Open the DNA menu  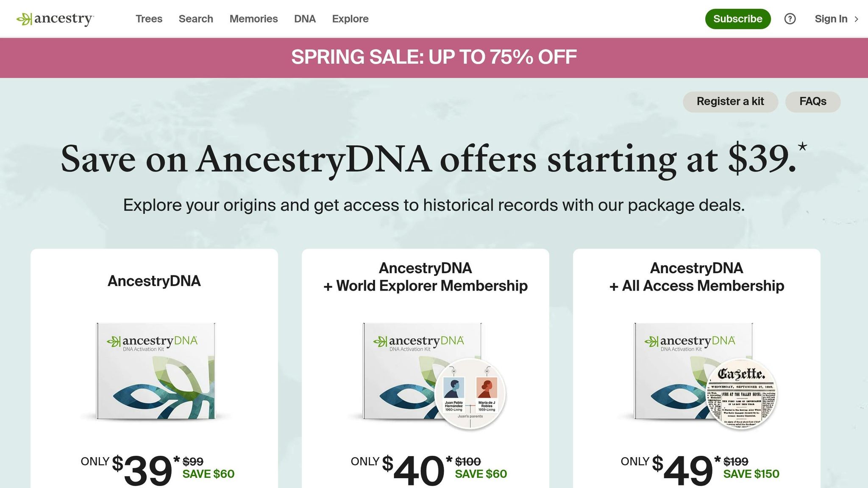pyautogui.click(x=305, y=19)
